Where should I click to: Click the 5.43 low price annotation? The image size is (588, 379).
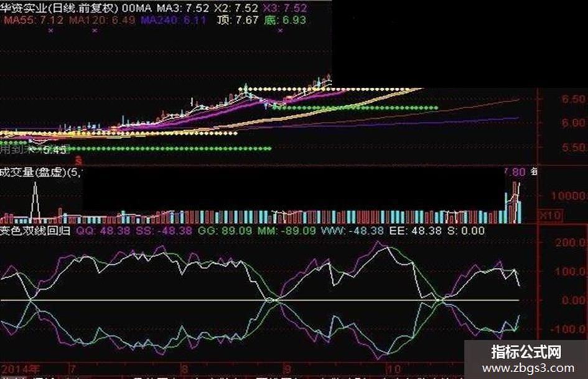[x=55, y=151]
